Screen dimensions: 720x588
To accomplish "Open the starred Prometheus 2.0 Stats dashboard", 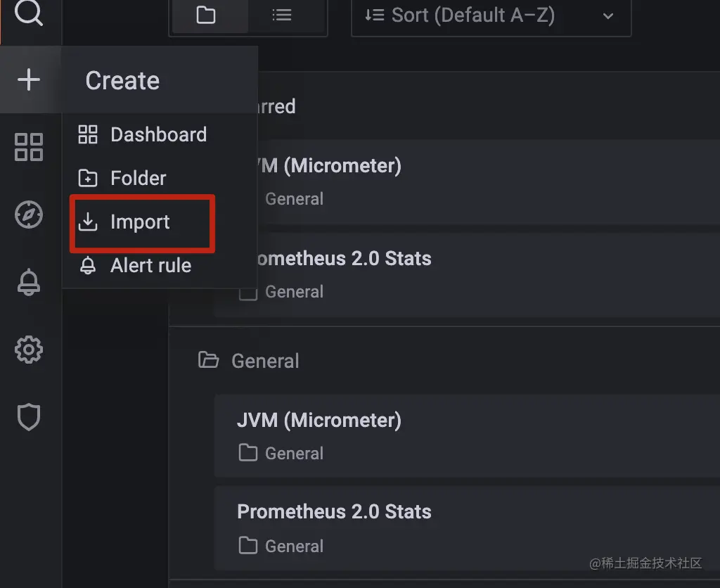I will [468, 274].
